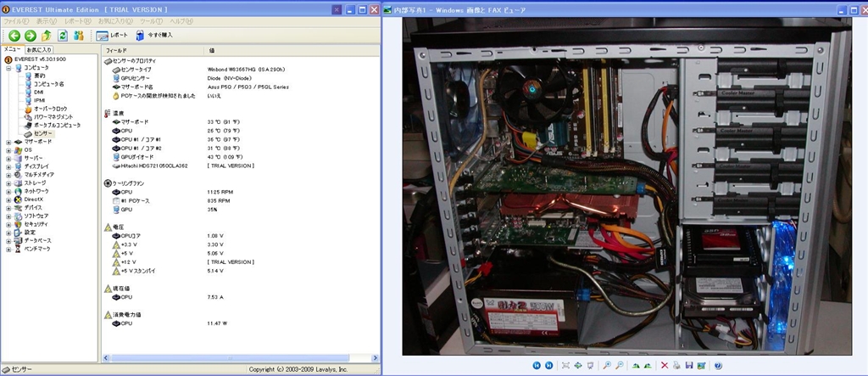This screenshot has width=868, height=376.
Task: Click the Save floppy icon in picture viewer
Action: (x=688, y=366)
